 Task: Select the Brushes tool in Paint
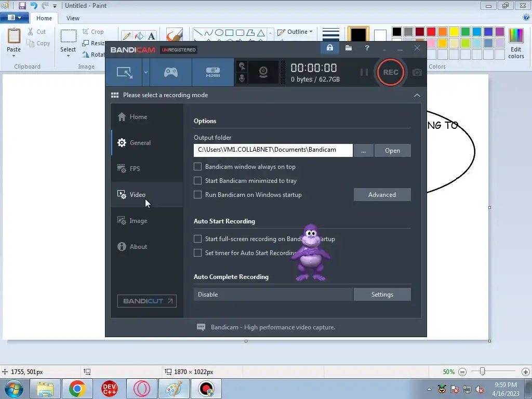[x=175, y=35]
